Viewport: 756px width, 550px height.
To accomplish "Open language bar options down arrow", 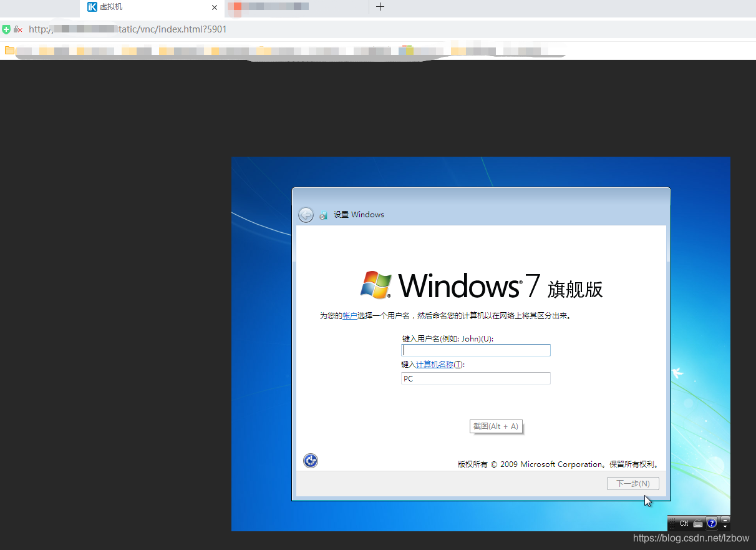I will (725, 527).
